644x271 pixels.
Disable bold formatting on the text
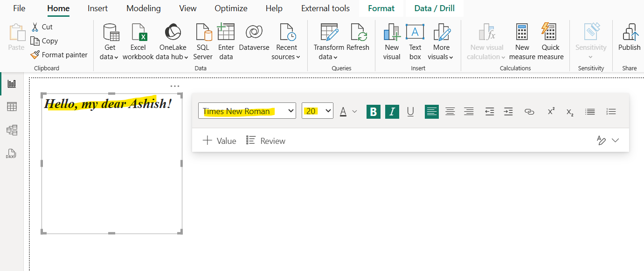373,111
